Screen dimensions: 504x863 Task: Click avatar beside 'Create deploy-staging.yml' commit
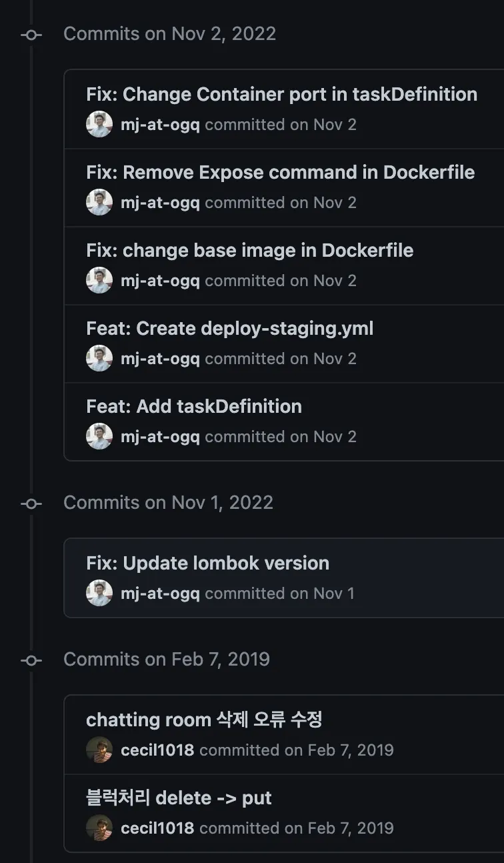99,359
